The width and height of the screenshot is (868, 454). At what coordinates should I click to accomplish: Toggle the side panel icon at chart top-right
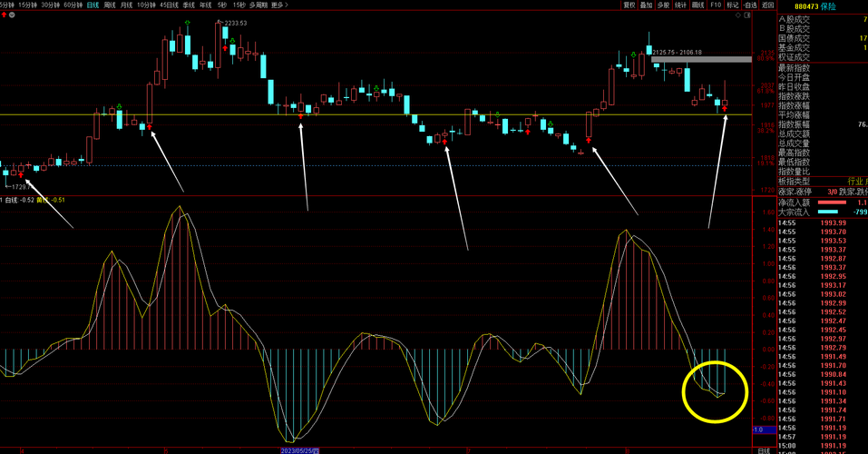coord(747,15)
